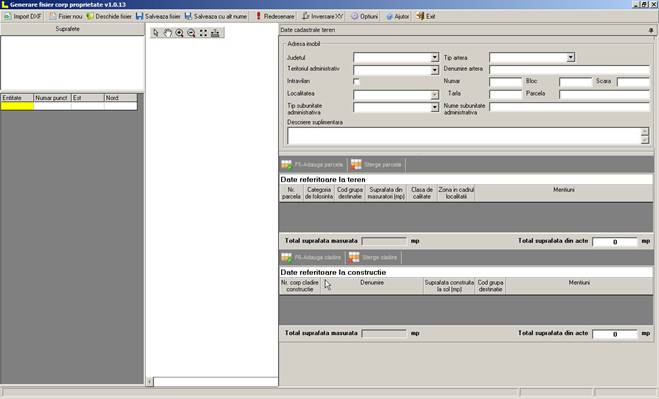Image resolution: width=659 pixels, height=399 pixels.
Task: Click the Suprafete panel header
Action: click(72, 29)
